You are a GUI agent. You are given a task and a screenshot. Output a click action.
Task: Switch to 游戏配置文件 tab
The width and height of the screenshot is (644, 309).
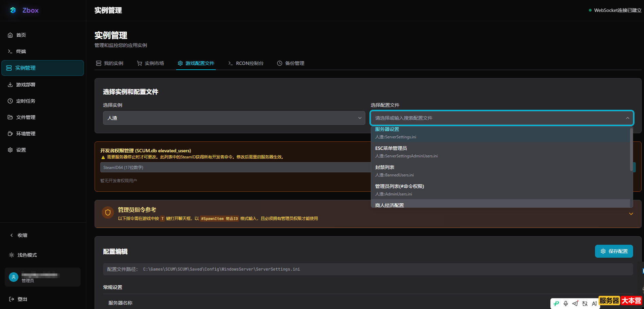point(196,63)
